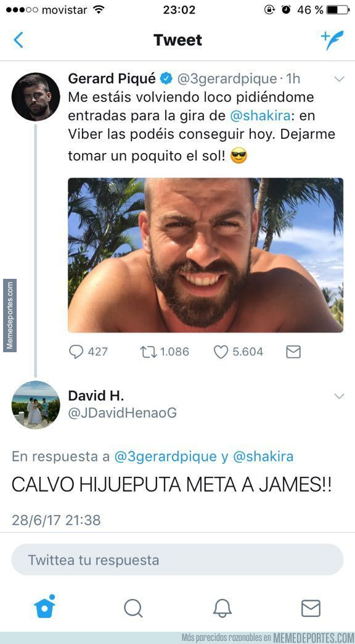The image size is (355, 644).
Task: Open Notifications bell tab
Action: click(x=222, y=608)
